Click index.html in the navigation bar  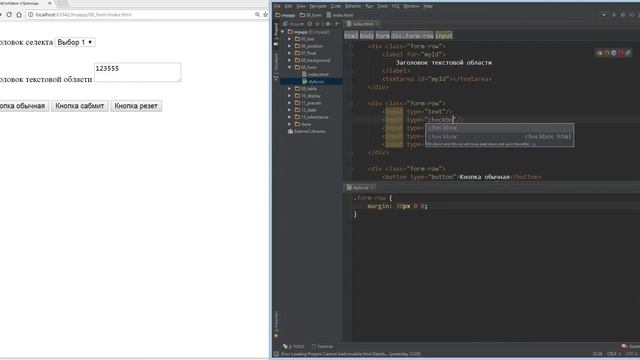340,15
